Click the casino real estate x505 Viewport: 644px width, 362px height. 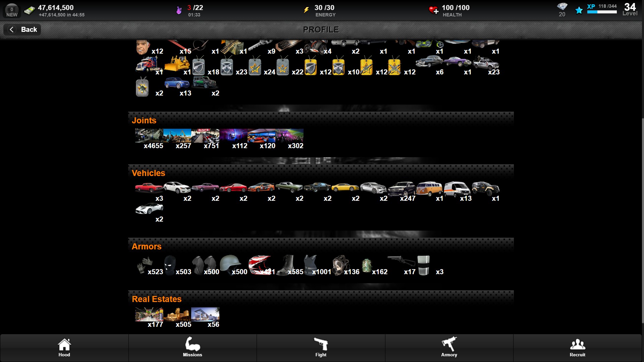[177, 314]
